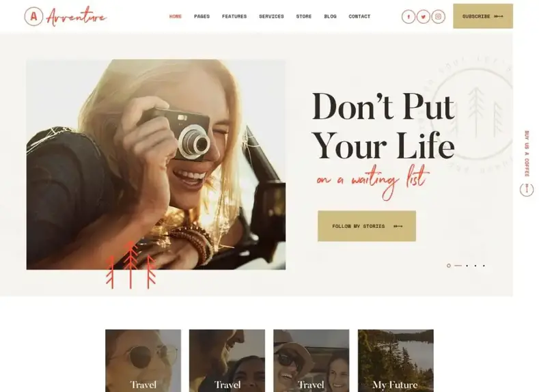Open the Twitter social icon

(423, 16)
